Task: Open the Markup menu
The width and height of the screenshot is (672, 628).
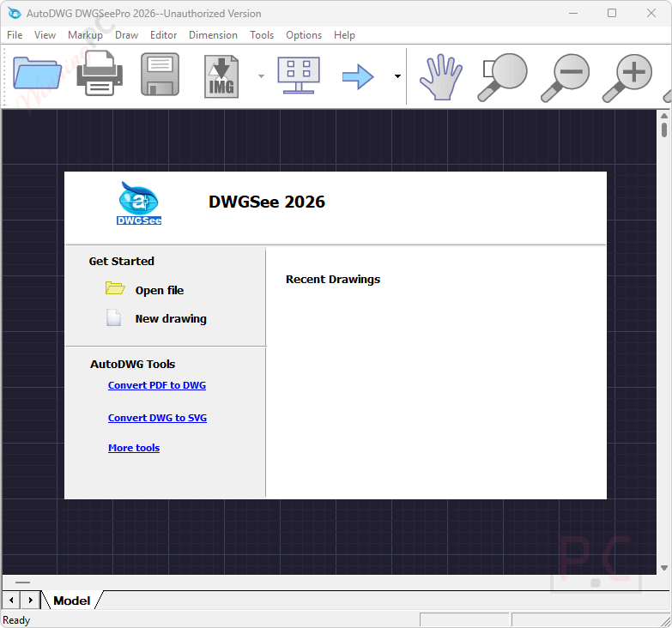Action: click(x=85, y=35)
